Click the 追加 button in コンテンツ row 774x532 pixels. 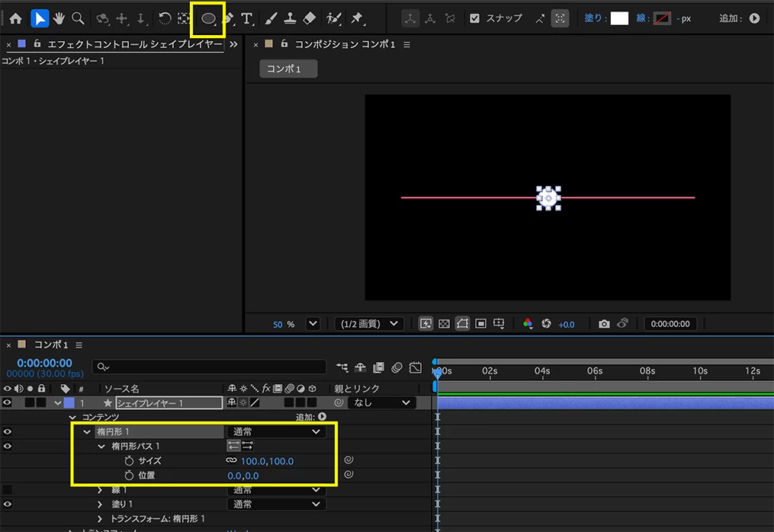[323, 417]
